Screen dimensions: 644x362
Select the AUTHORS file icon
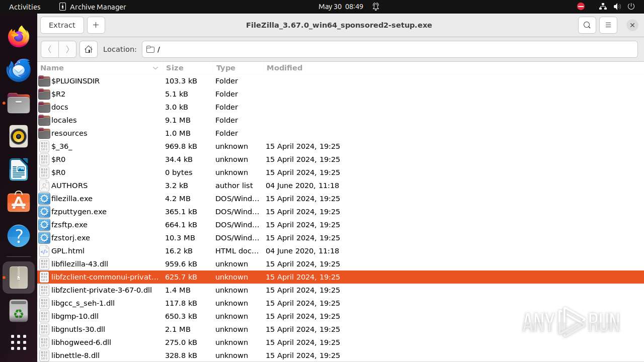coord(44,186)
